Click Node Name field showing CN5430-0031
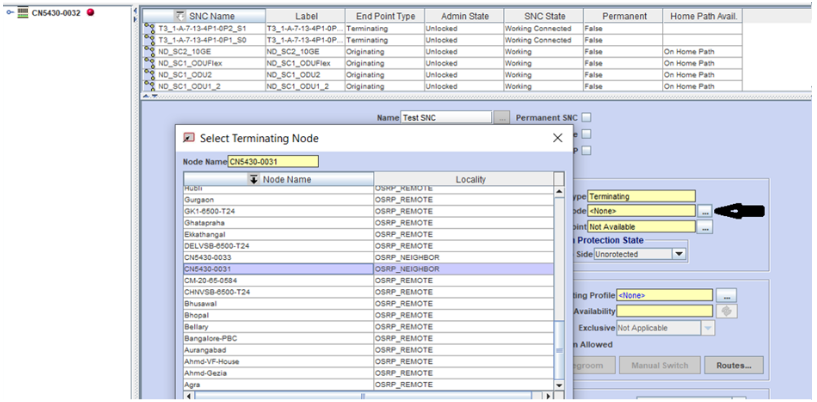The width and height of the screenshot is (817, 402). pos(273,161)
